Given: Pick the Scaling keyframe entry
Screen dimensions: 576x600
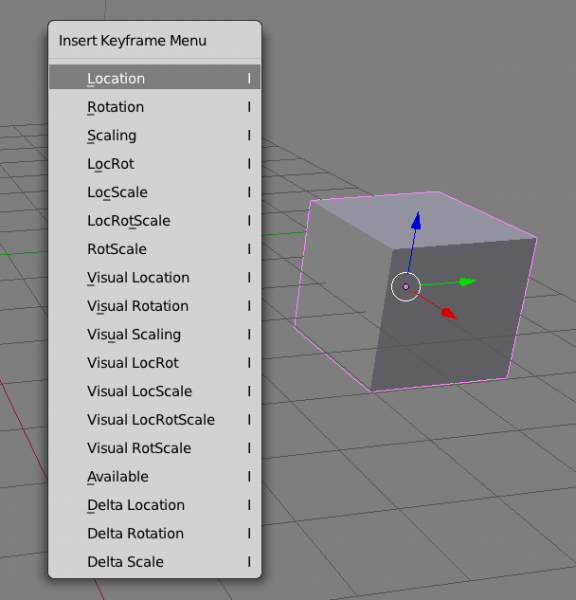Looking at the screenshot, I should point(155,135).
